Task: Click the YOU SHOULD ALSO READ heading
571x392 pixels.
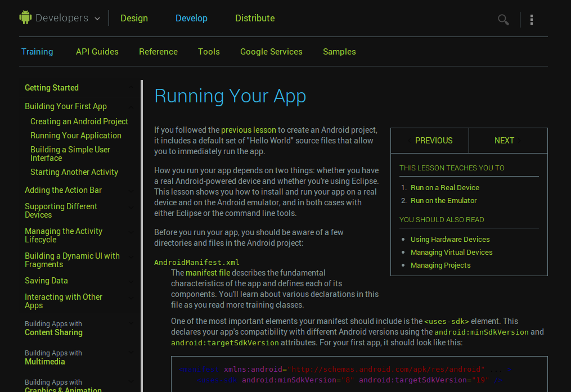Action: (442, 220)
